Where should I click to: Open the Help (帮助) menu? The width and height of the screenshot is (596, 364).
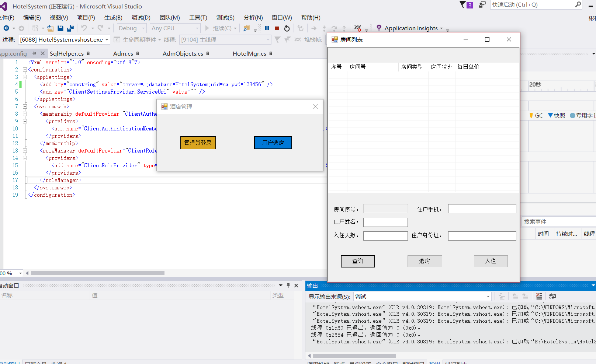coord(311,18)
